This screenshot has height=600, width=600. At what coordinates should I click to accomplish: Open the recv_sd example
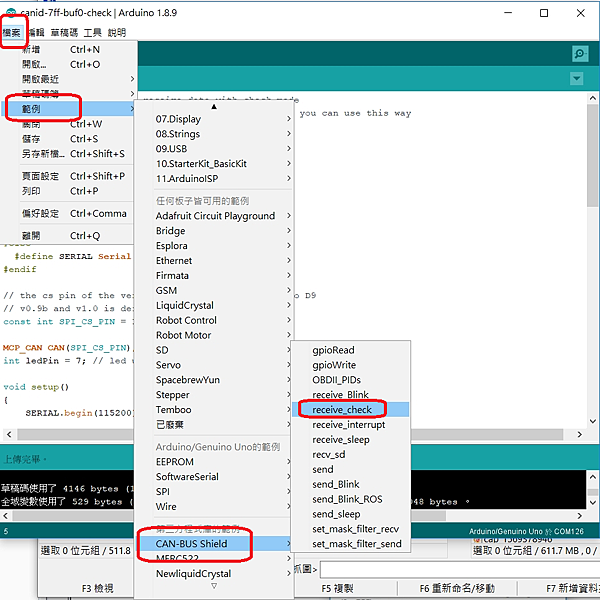coord(351,455)
